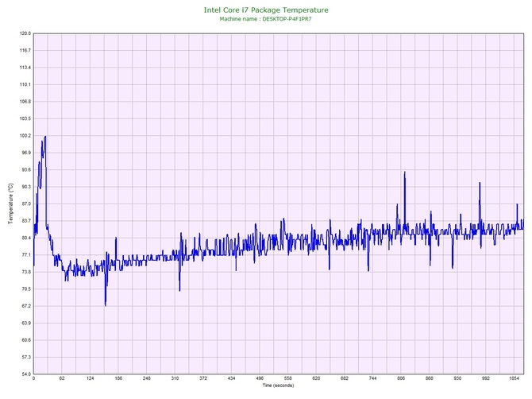
Task: Click the 682 seconds x-axis tick label
Action: pos(345,378)
